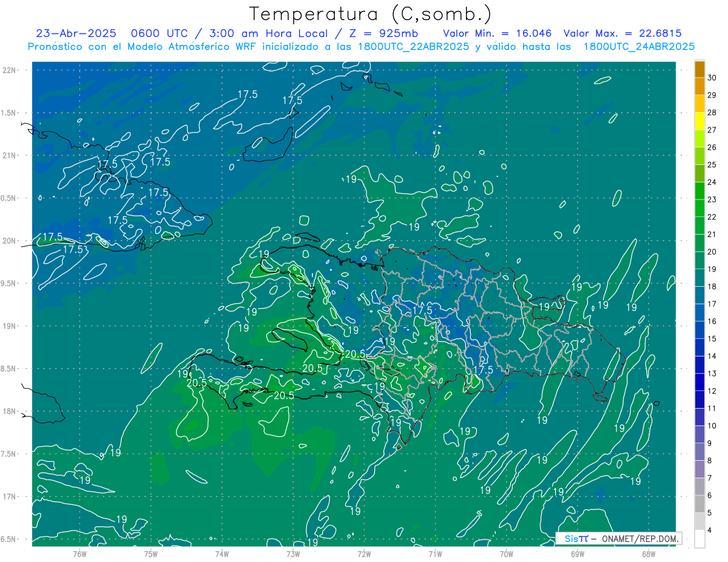Viewport: 728px width, 562px height.
Task: Click the color scale label '21'
Action: (x=712, y=234)
